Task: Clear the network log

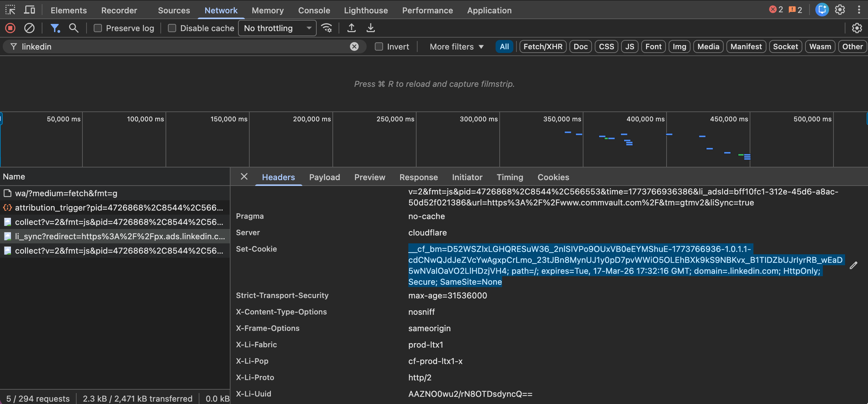Action: 29,28
